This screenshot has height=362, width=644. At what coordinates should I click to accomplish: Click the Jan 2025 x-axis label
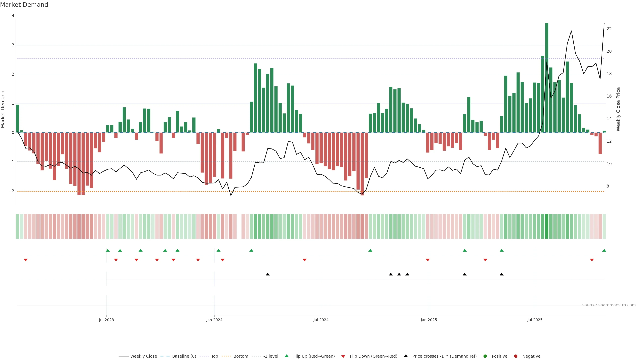[429, 320]
